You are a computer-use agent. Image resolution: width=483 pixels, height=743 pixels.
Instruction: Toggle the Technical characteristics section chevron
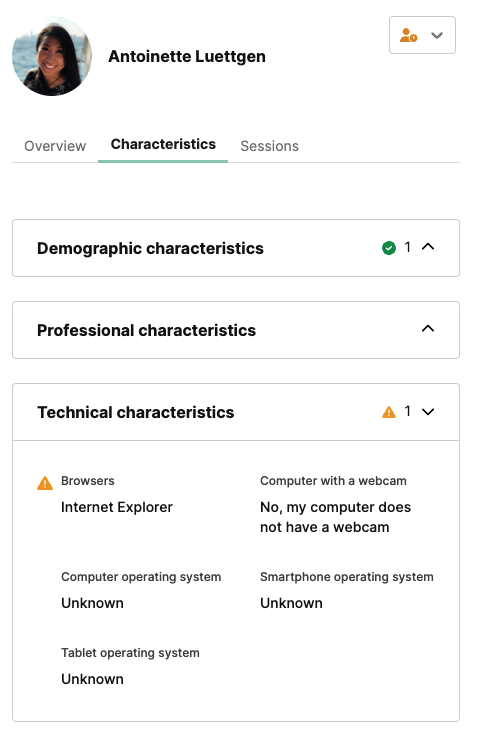(x=428, y=412)
